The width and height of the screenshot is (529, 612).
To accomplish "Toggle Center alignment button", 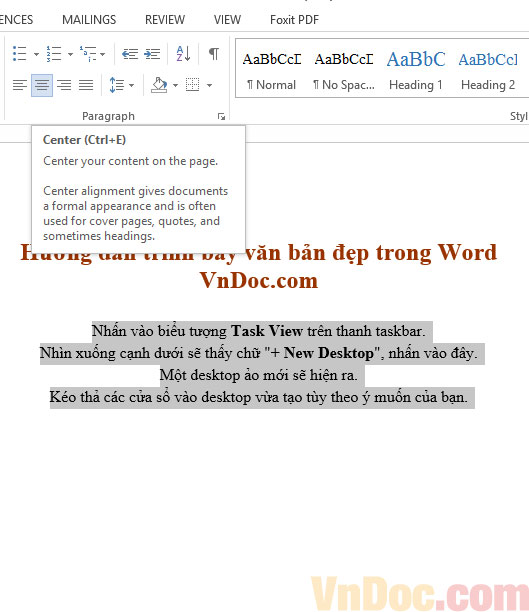I will 42,85.
